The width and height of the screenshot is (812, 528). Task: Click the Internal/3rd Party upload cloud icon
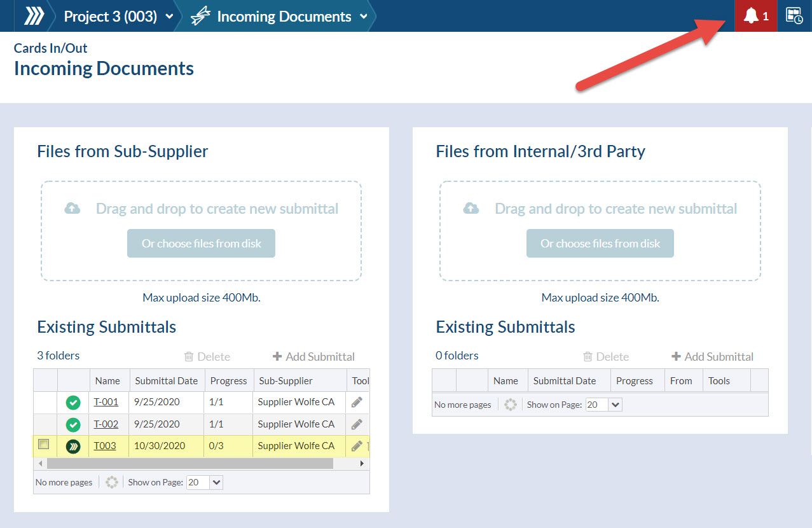tap(471, 208)
